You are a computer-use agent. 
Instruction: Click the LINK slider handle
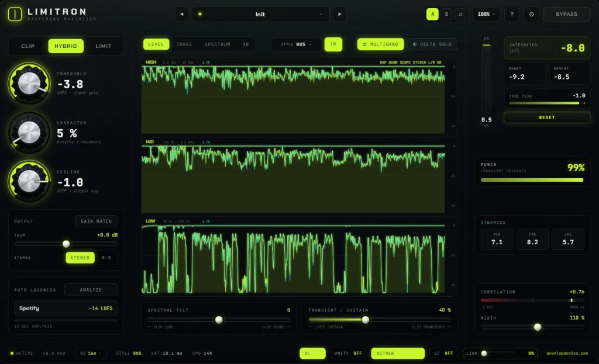(x=484, y=353)
